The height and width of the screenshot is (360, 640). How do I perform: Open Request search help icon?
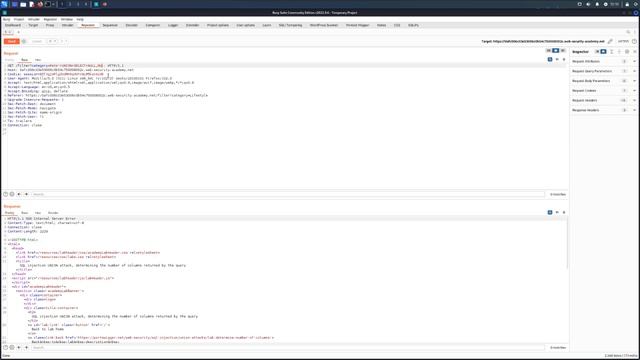click(5, 194)
